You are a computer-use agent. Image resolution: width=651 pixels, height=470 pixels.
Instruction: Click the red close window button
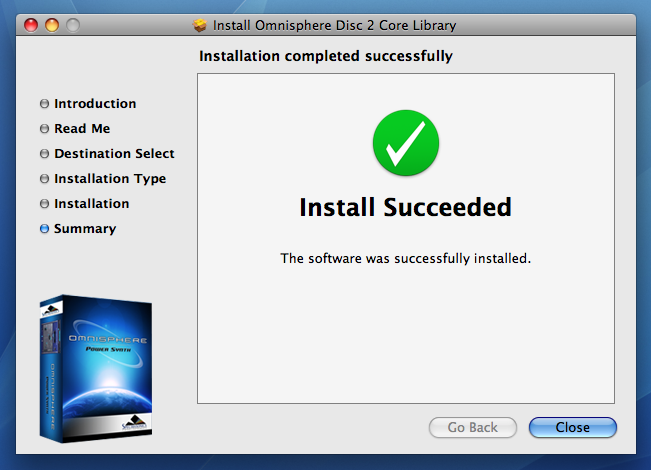pyautogui.click(x=31, y=23)
